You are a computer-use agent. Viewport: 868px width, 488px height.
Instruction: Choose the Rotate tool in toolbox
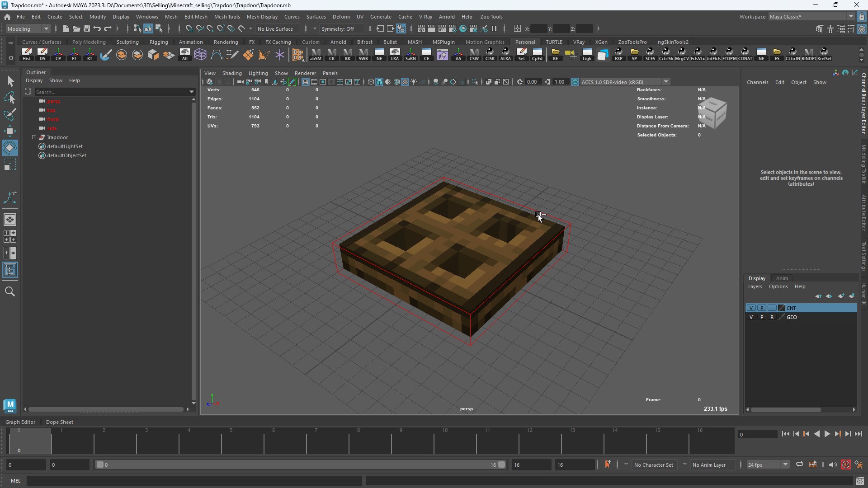click(x=10, y=148)
